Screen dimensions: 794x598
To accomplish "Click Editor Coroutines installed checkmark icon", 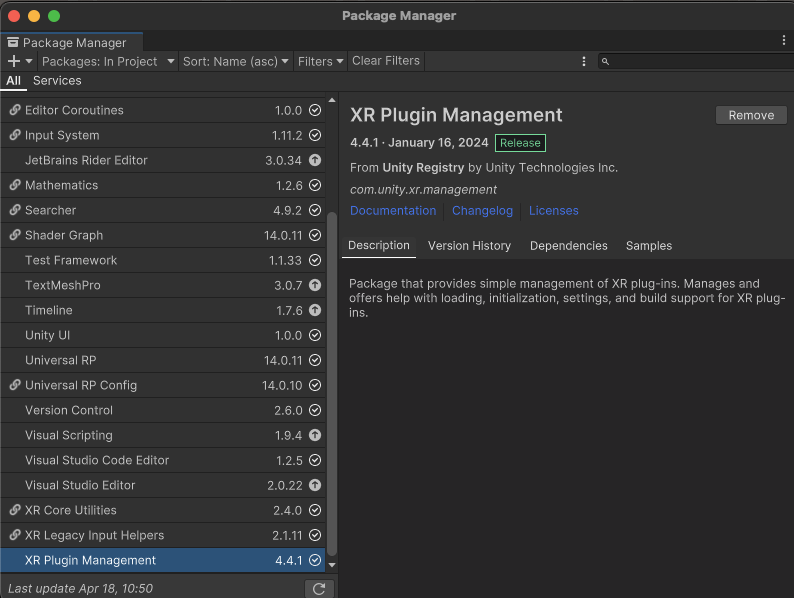I will point(315,110).
